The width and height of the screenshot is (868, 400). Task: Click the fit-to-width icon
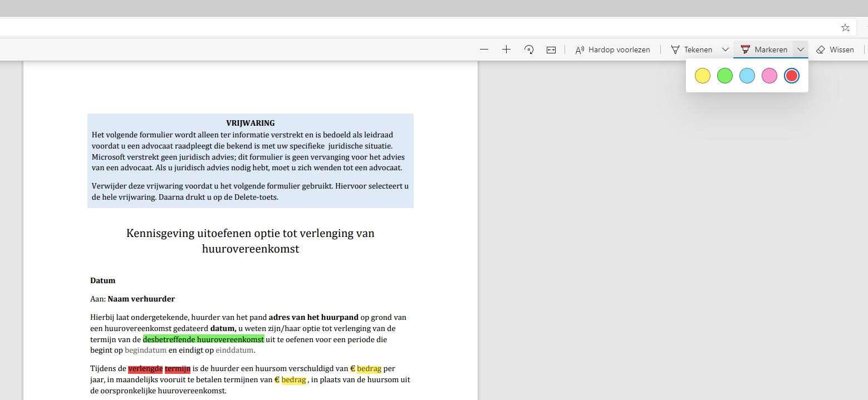[551, 49]
